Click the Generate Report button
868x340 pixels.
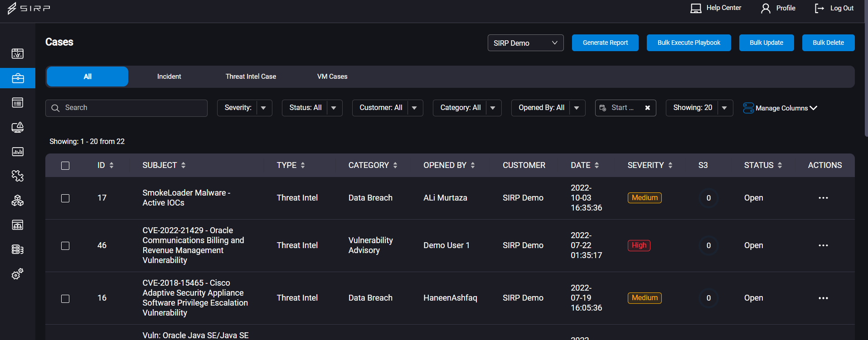click(605, 43)
